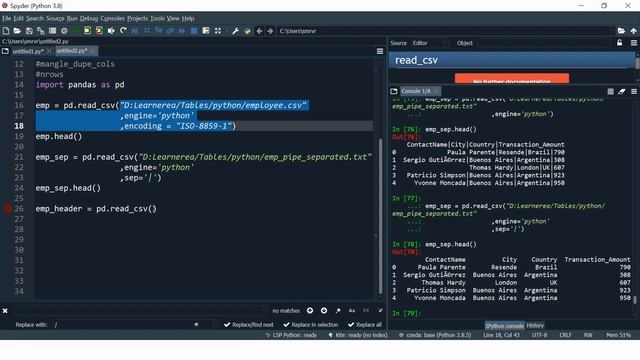Click the Object combo box in Help
This screenshot has height=360, width=640.
click(544, 43)
